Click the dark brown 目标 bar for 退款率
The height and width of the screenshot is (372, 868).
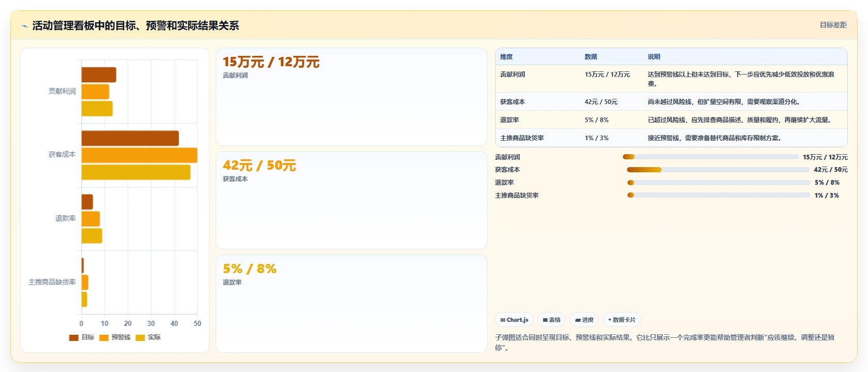(87, 202)
